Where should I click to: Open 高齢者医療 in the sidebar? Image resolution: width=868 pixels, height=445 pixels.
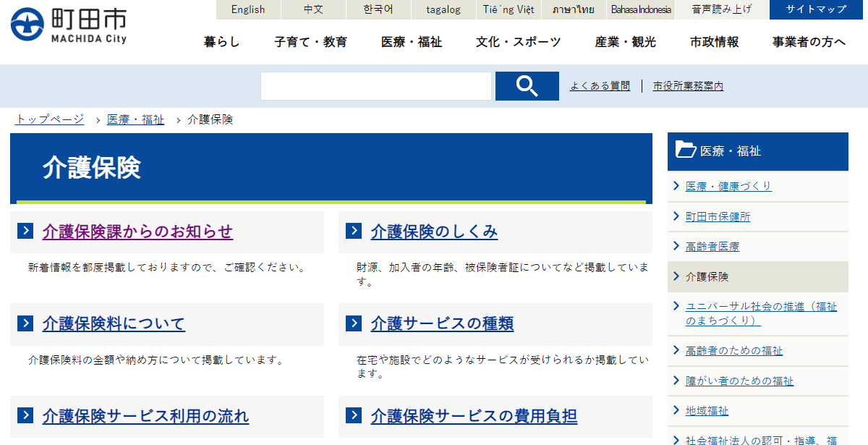[x=712, y=247]
